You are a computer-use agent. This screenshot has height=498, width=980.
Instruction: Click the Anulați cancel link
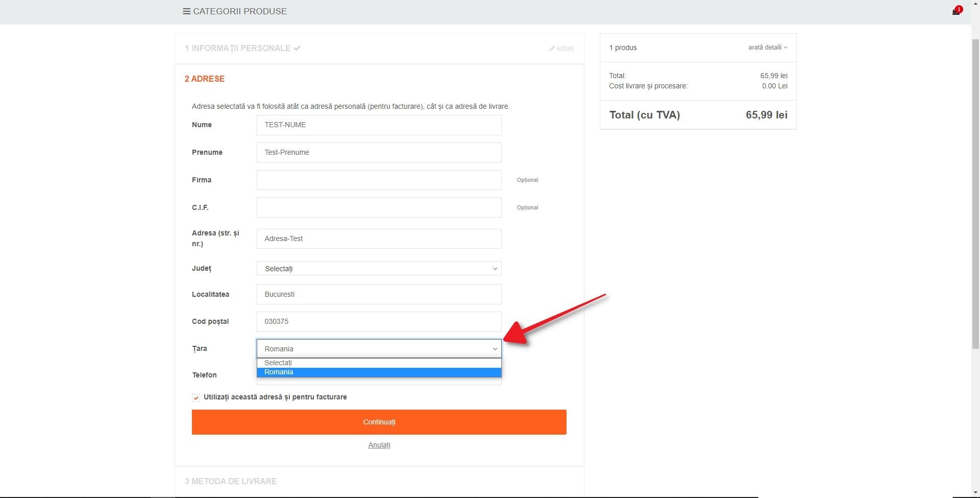click(x=379, y=445)
